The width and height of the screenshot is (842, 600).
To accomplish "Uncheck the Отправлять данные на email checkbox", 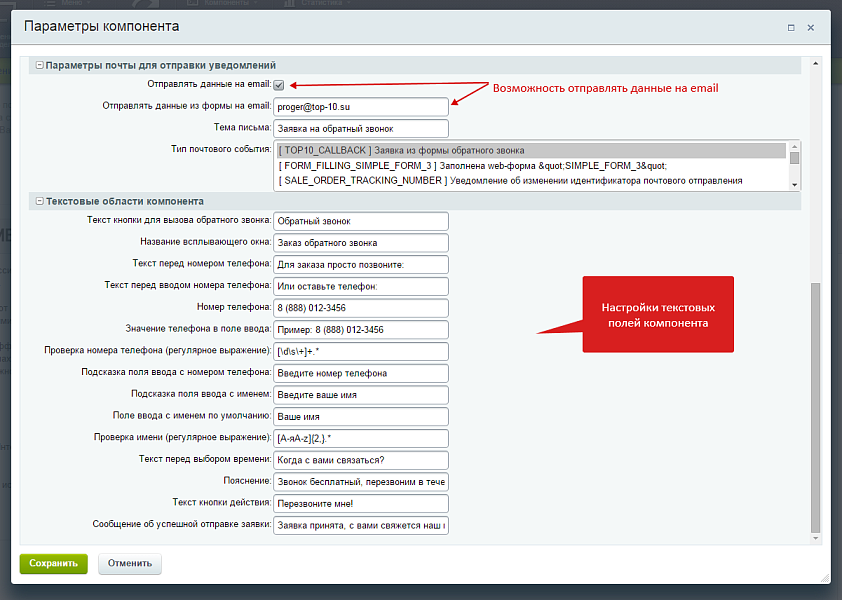I will click(x=279, y=85).
